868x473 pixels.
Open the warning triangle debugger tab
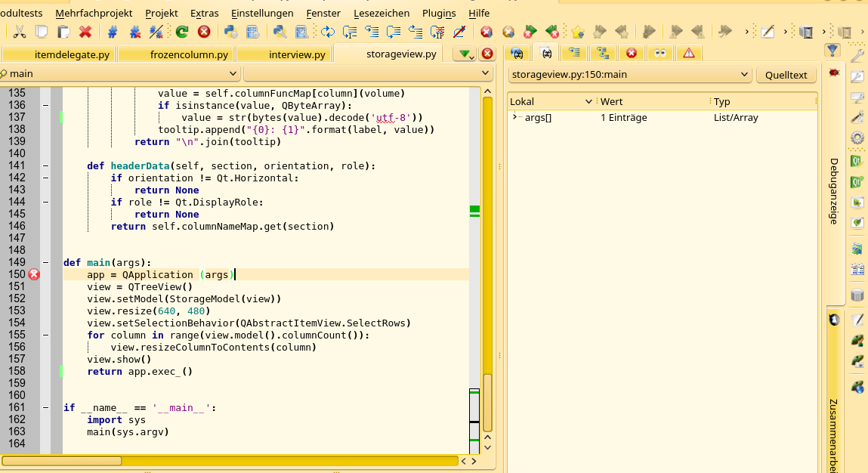pos(688,53)
